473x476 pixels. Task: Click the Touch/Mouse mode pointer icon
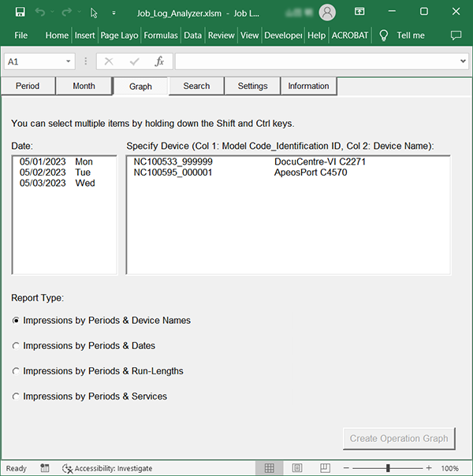94,13
